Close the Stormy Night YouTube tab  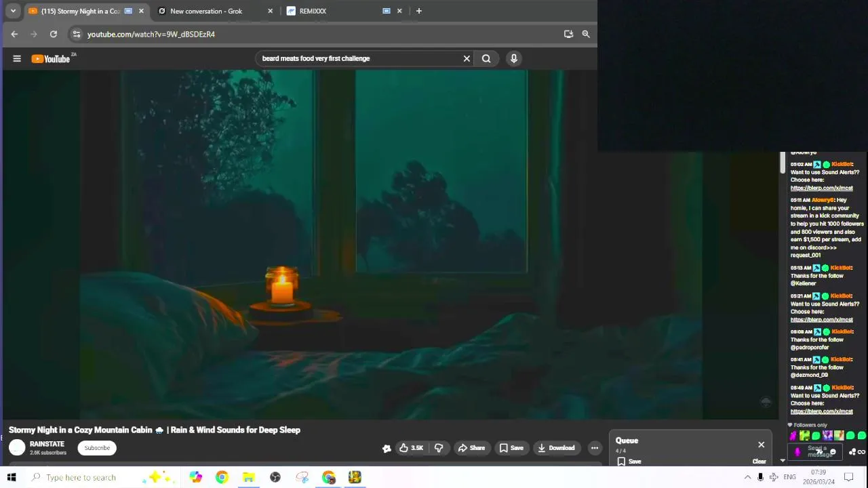(141, 11)
